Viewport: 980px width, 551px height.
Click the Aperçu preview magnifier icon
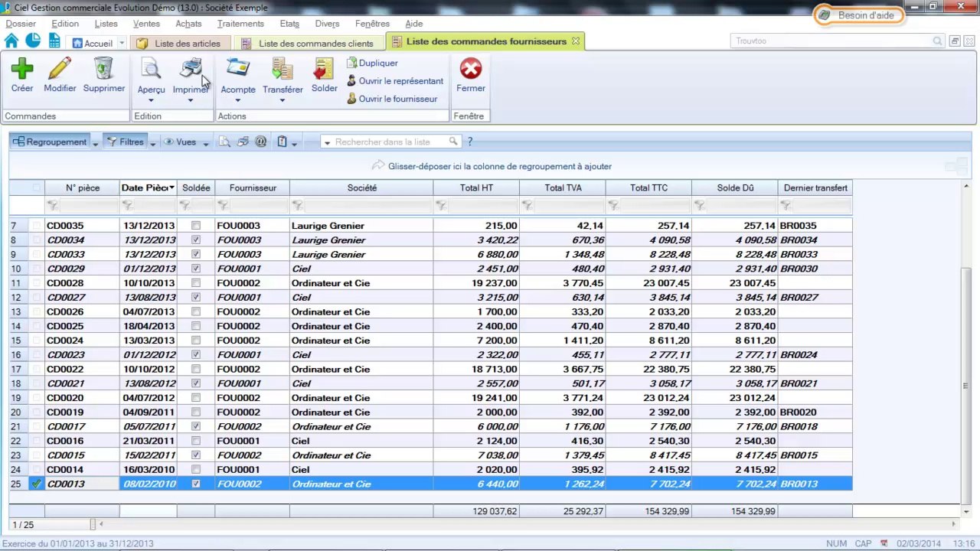tap(151, 70)
